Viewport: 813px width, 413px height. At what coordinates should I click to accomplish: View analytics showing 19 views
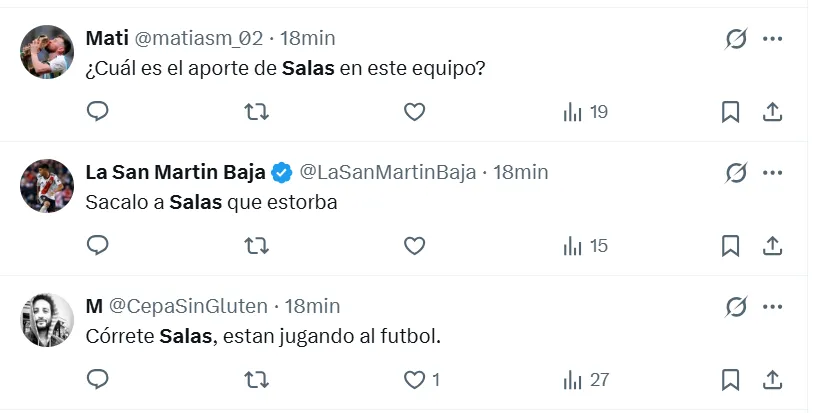[x=585, y=112]
